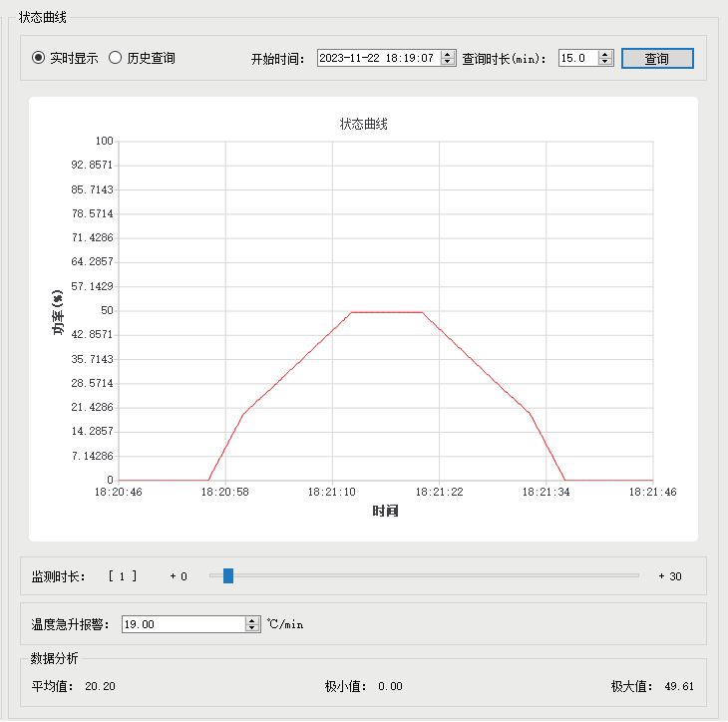The width and height of the screenshot is (728, 722).
Task: Decrease 开始时间 with the down arrow
Action: [448, 62]
